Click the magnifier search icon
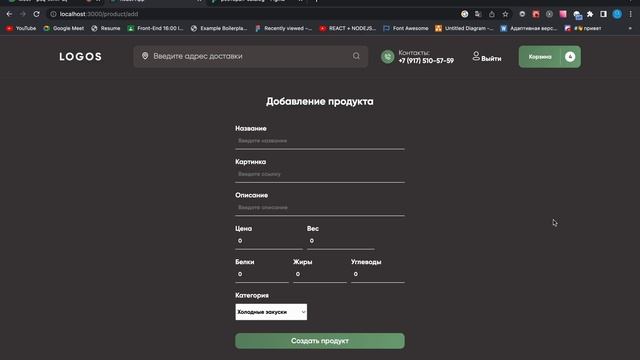Image resolution: width=640 pixels, height=360 pixels. (x=356, y=56)
